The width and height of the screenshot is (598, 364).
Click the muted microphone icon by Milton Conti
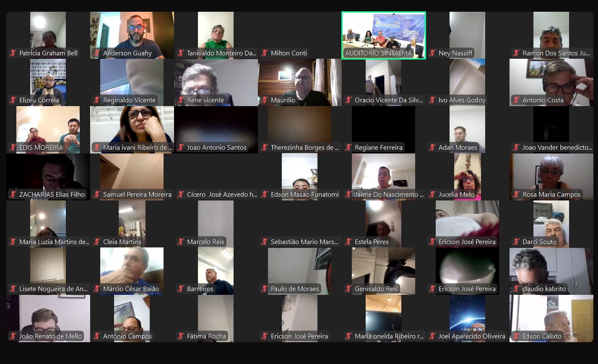265,53
